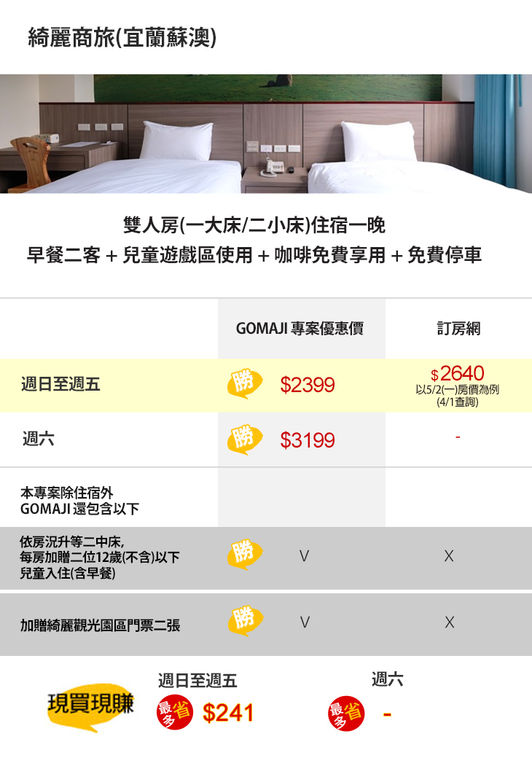Click the 勝 badge in the 觀光園區門票 row
This screenshot has height=766, width=532.
[245, 621]
